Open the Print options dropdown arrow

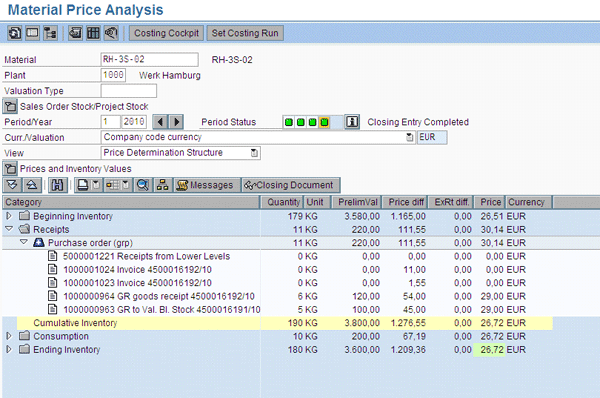[x=96, y=185]
